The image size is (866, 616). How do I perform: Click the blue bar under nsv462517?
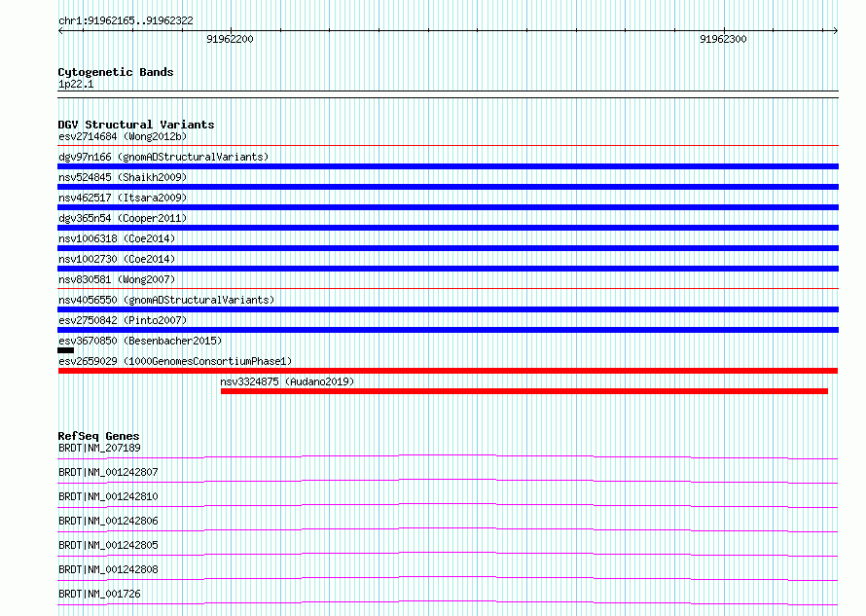point(448,207)
